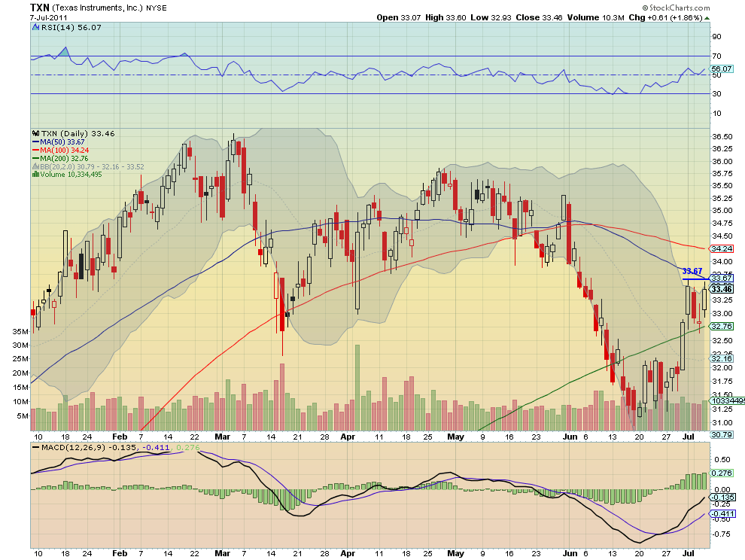745x560 pixels.
Task: Click the 35M volume axis label
Action: tap(20, 331)
